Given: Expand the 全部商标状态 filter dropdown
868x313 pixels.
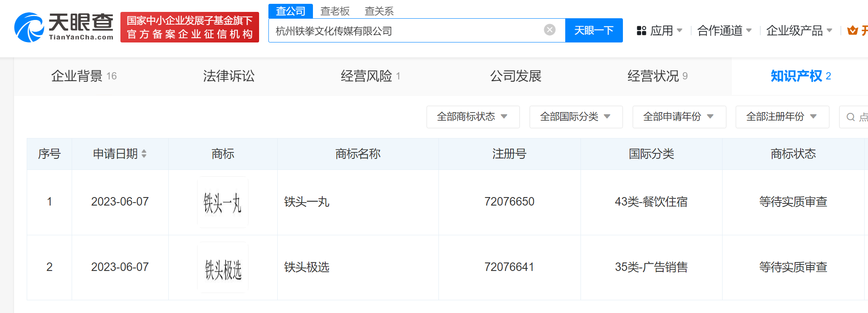Looking at the screenshot, I should pos(473,117).
